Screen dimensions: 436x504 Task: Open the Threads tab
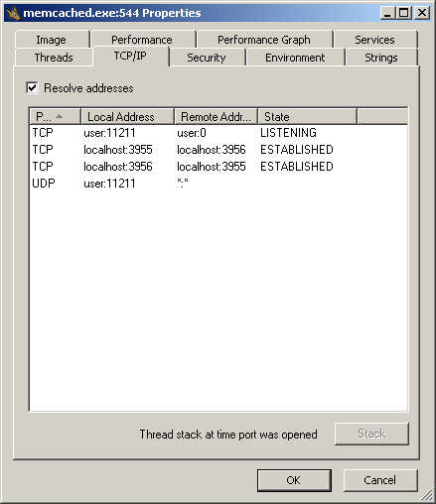(54, 58)
